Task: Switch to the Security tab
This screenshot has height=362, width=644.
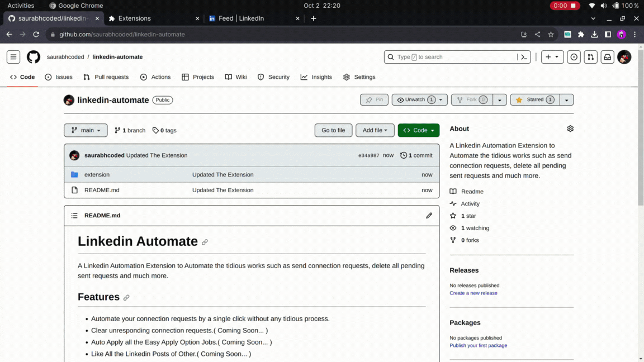Action: click(x=273, y=77)
